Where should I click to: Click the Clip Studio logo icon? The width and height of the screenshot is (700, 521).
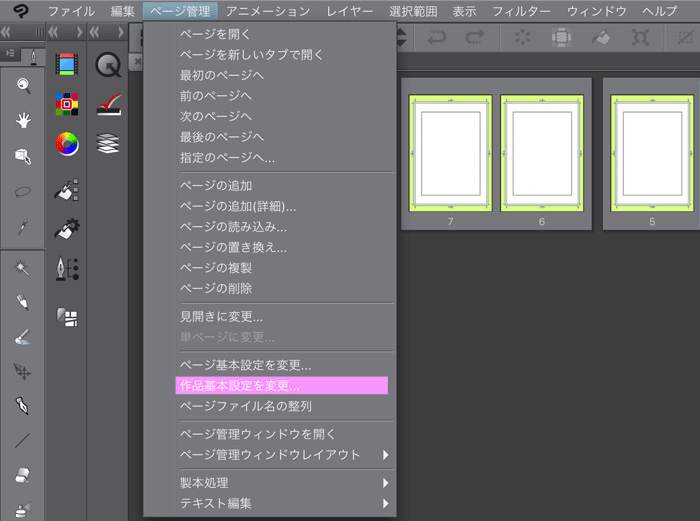[21, 10]
